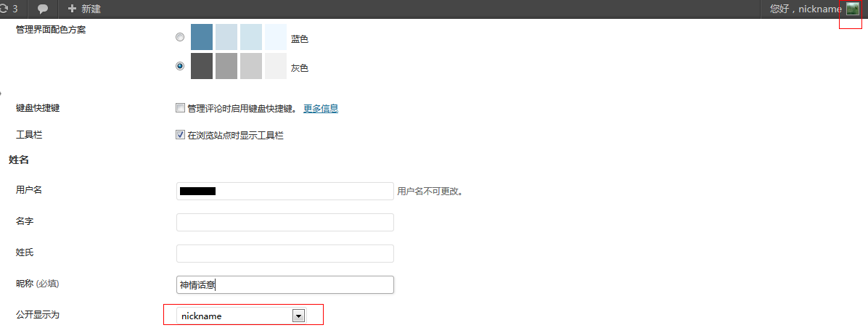Viewport: 868px width, 333px height.
Task: Click the 用户名不可更改 note text
Action: 430,192
